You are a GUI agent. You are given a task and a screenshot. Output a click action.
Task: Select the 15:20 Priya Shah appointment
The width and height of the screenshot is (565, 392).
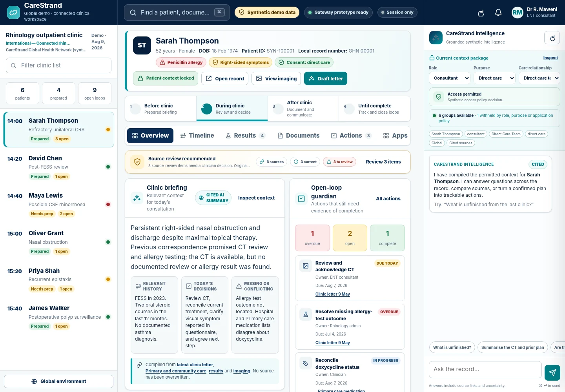[x=58, y=280]
